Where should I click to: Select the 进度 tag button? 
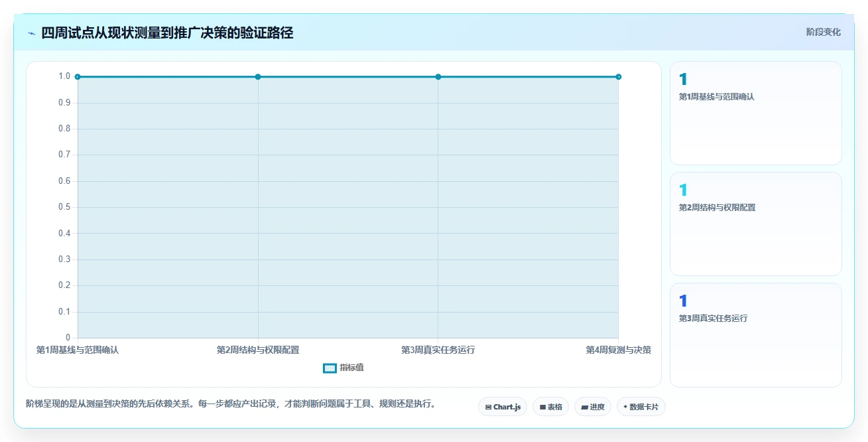[x=593, y=407]
